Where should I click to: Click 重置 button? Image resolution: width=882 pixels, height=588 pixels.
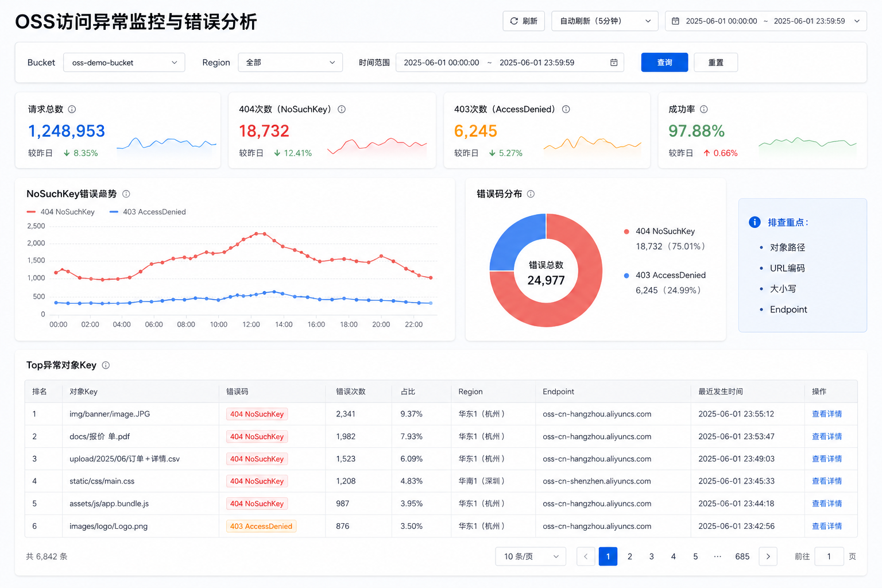(x=715, y=62)
